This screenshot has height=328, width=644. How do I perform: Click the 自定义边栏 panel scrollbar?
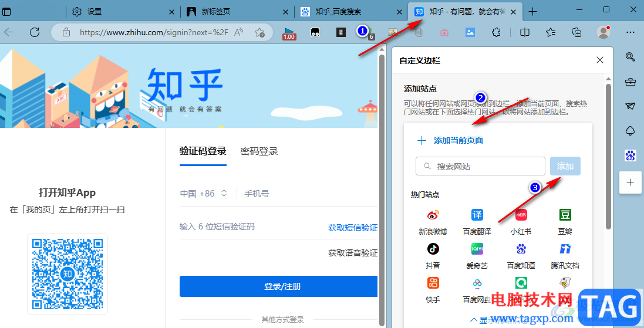(609, 157)
